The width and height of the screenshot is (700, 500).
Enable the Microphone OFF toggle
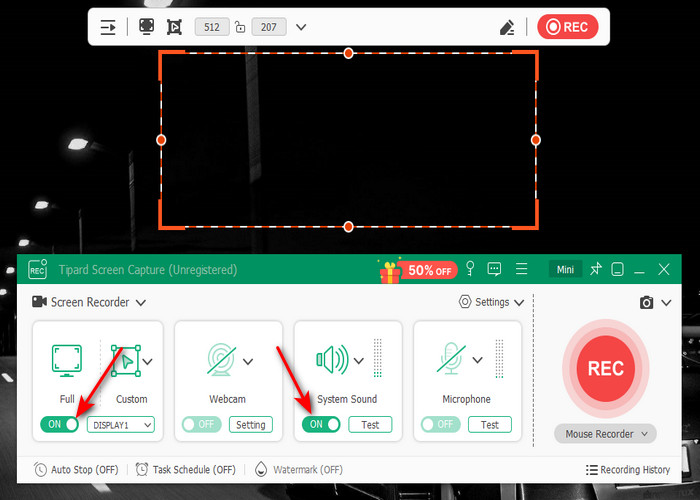pos(441,424)
